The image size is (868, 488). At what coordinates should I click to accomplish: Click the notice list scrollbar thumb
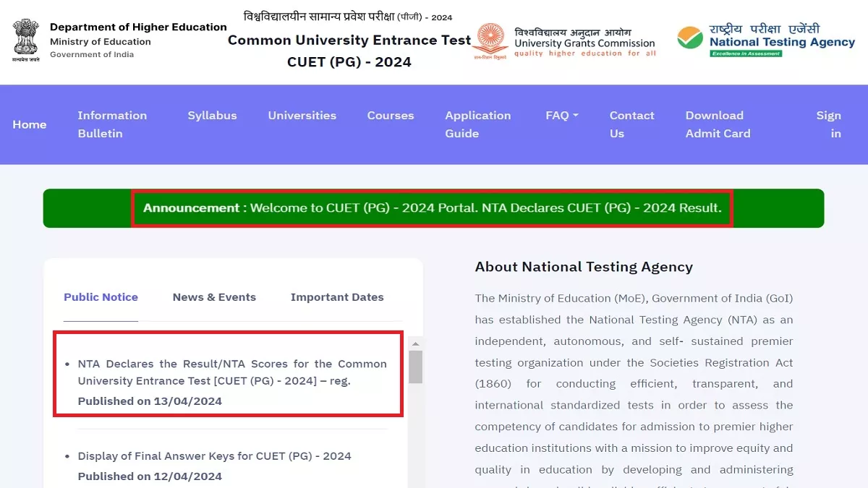415,367
